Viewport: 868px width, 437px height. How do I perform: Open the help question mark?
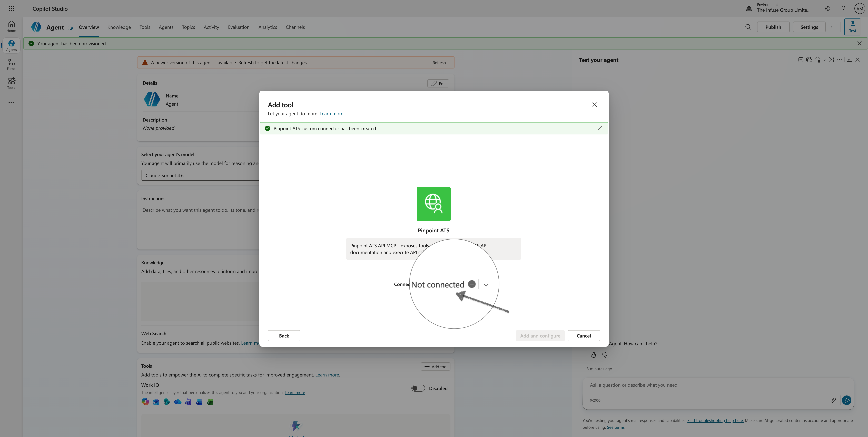[843, 8]
